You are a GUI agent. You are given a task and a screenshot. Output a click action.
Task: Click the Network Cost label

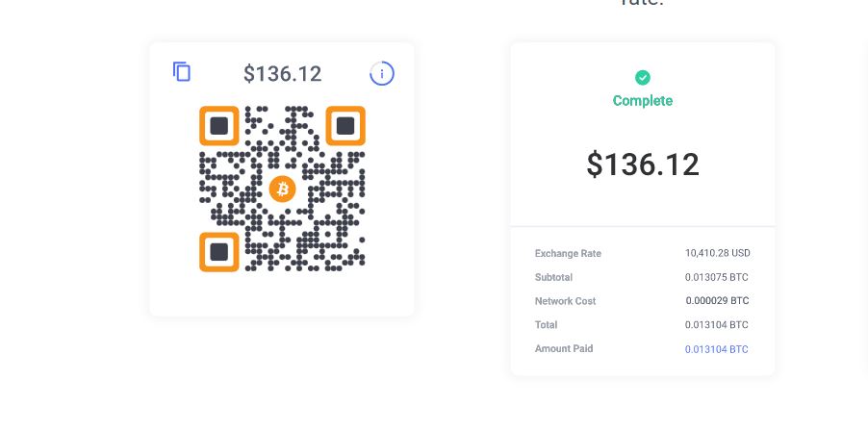tap(565, 301)
